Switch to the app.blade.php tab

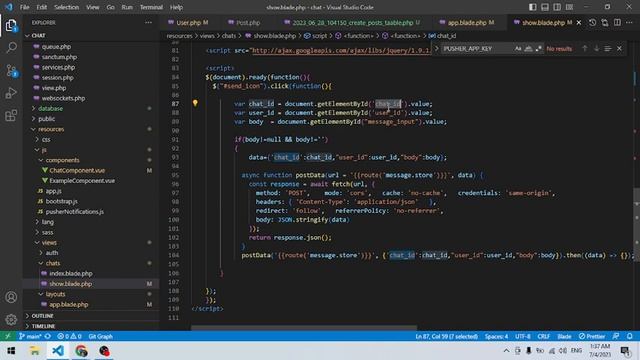click(x=467, y=23)
